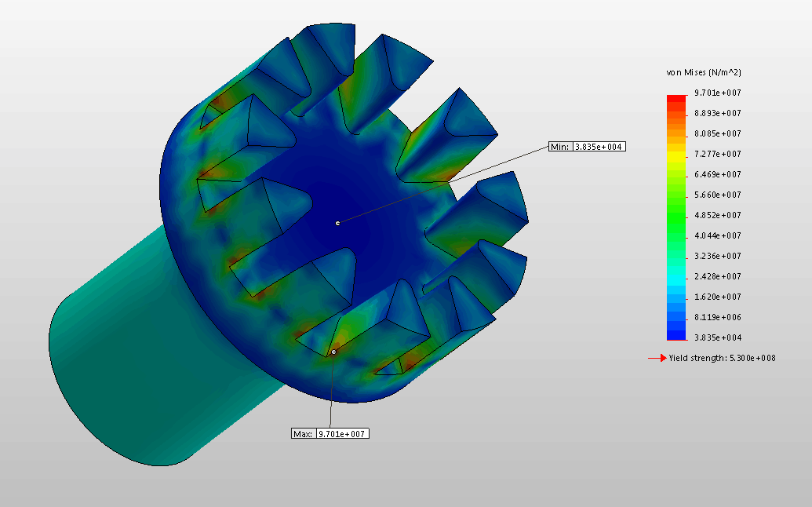812x507 pixels.
Task: Click the 2.428e+007 legend value
Action: (718, 276)
